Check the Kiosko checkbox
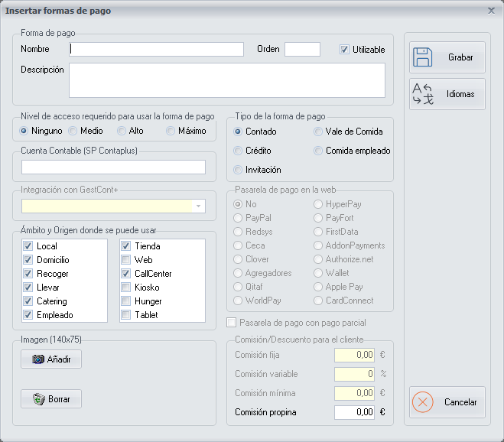 (125, 288)
